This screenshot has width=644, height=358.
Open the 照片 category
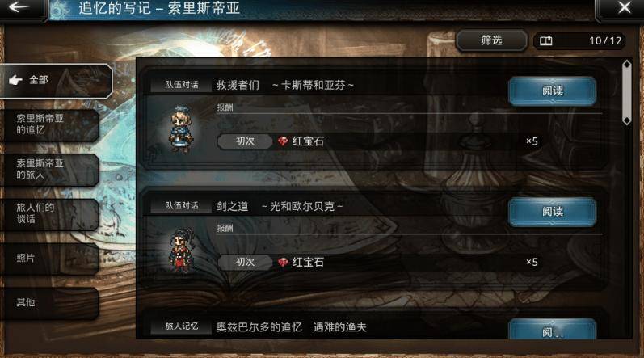pyautogui.click(x=49, y=259)
